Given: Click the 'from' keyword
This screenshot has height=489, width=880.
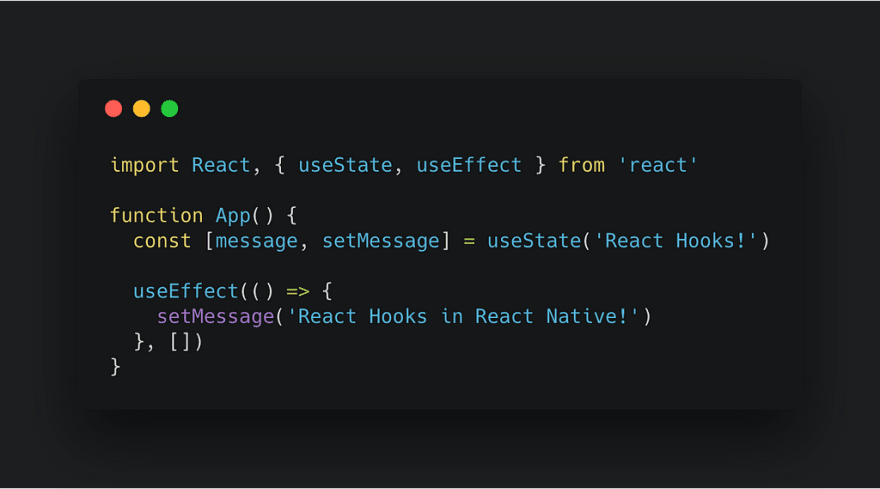Looking at the screenshot, I should pyautogui.click(x=581, y=166).
